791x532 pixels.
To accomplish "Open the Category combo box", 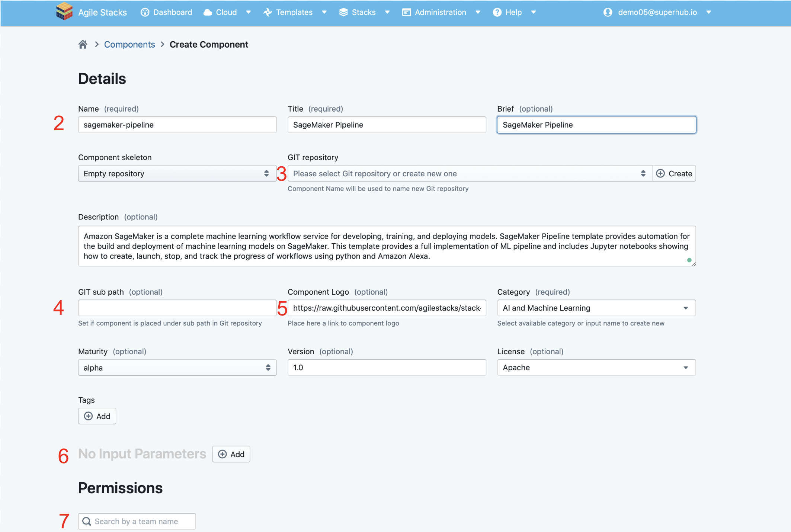I will pyautogui.click(x=596, y=308).
